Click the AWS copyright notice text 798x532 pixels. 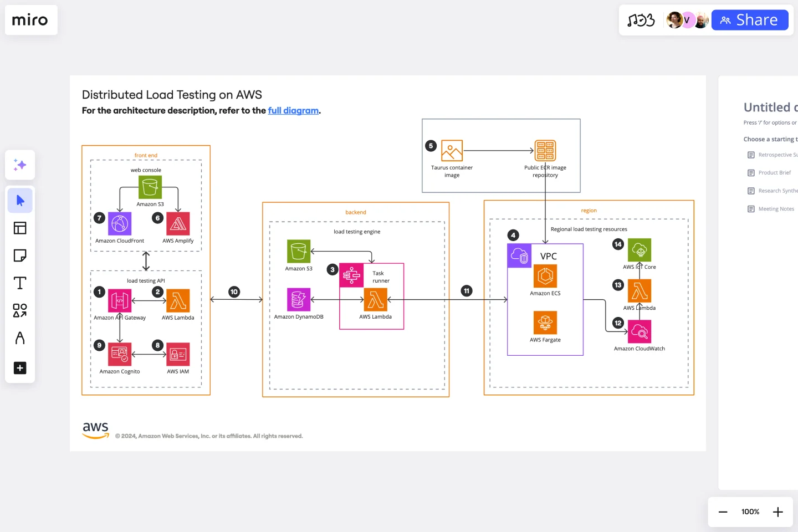[x=209, y=436]
